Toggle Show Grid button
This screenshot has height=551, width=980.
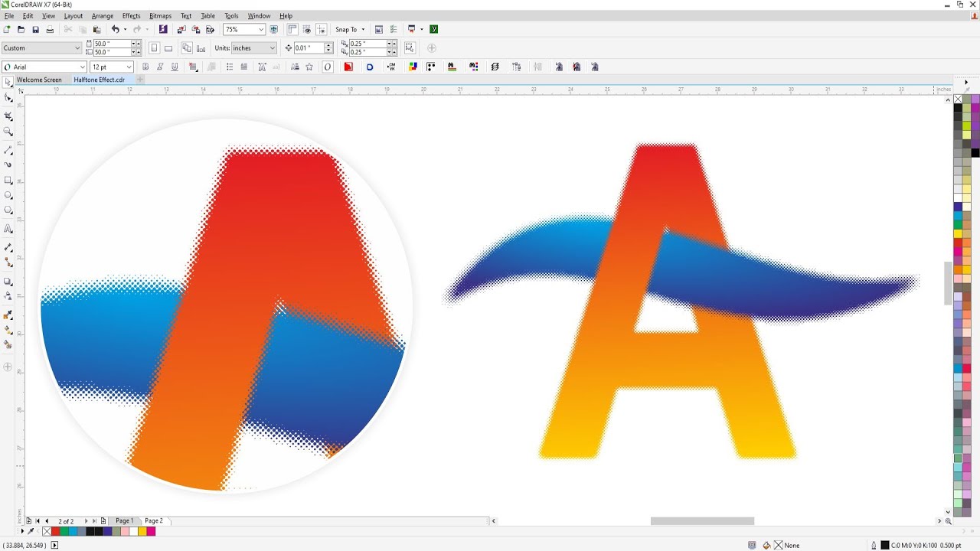[307, 29]
